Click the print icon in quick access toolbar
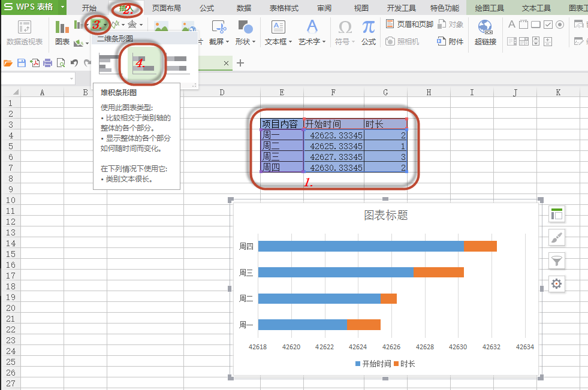 point(47,63)
